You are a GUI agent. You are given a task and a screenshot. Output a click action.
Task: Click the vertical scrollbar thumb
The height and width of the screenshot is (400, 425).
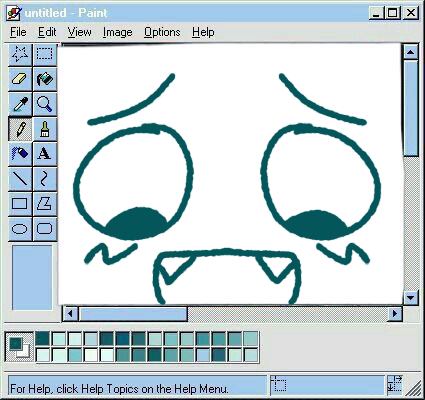411,108
